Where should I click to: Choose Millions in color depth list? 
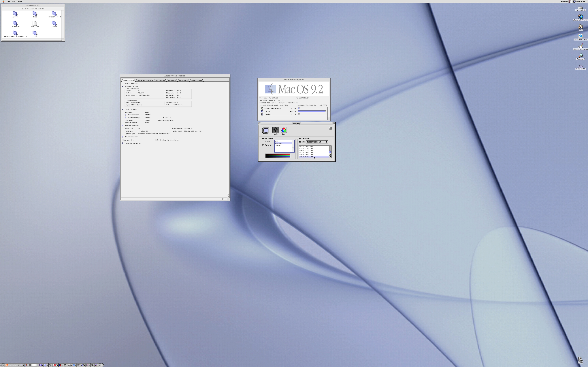tap(278, 145)
